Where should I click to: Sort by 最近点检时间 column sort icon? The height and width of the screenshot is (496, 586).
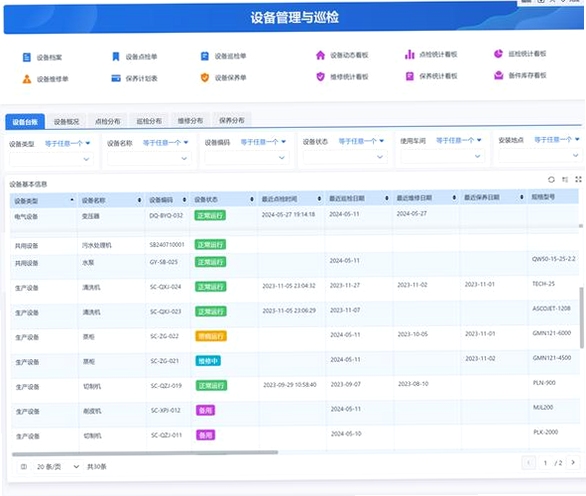pyautogui.click(x=320, y=198)
